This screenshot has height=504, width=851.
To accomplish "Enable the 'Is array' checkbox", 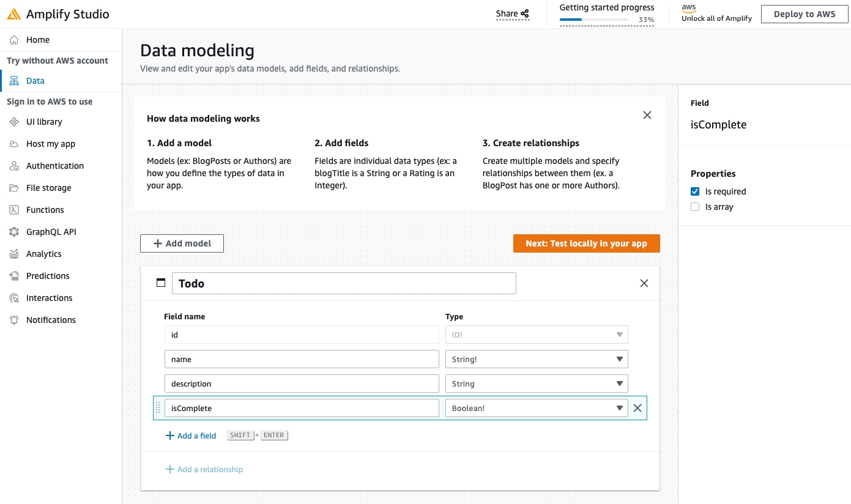I will click(695, 207).
